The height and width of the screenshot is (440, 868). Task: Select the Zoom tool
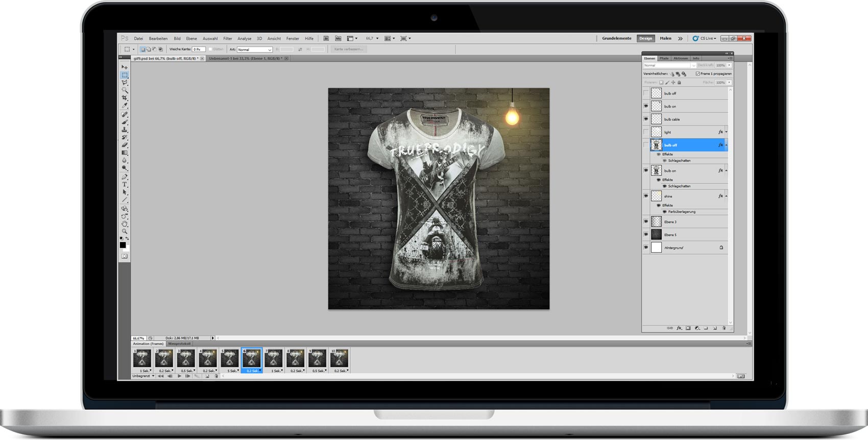click(x=124, y=231)
